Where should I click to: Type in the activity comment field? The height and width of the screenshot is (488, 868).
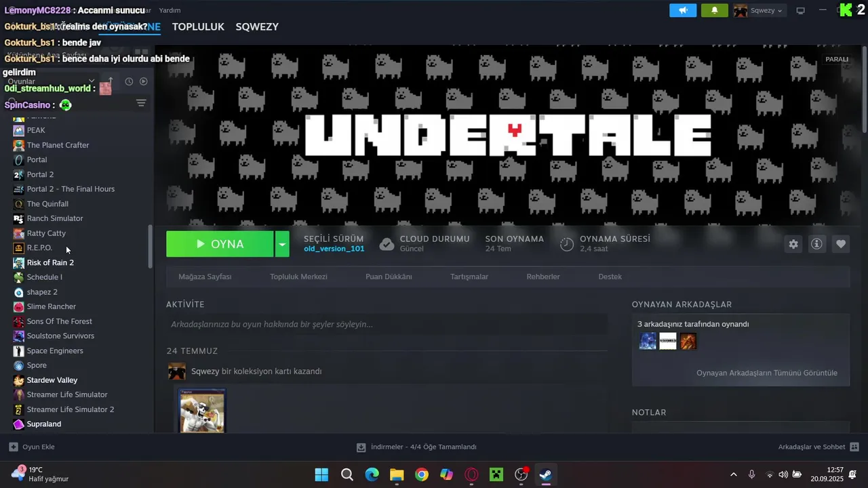click(x=387, y=325)
